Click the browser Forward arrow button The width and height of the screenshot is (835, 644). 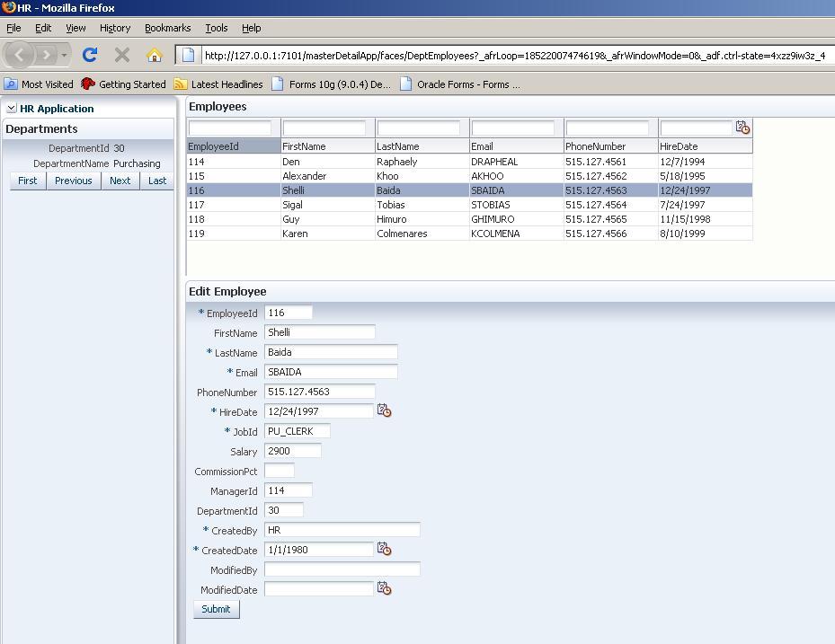click(x=47, y=54)
